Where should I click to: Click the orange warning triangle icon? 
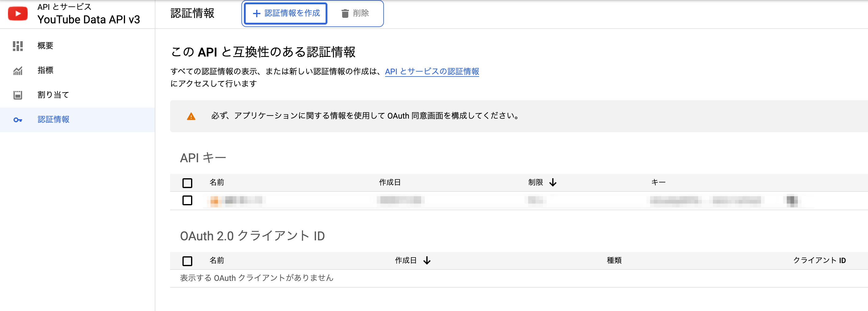pyautogui.click(x=191, y=116)
